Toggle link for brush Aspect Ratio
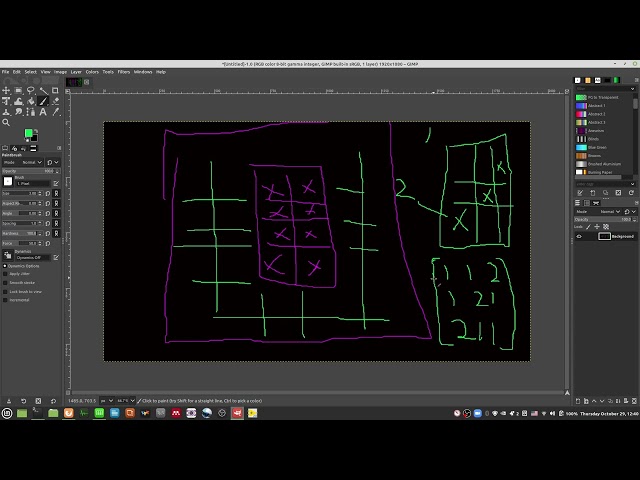This screenshot has width=640, height=480. [56, 203]
